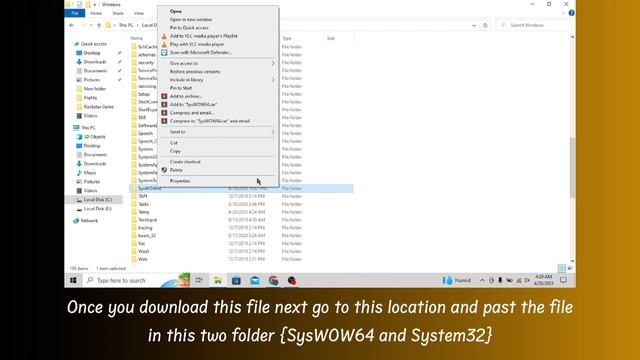Switch to large icons view button
The height and width of the screenshot is (360, 640).
click(x=570, y=268)
